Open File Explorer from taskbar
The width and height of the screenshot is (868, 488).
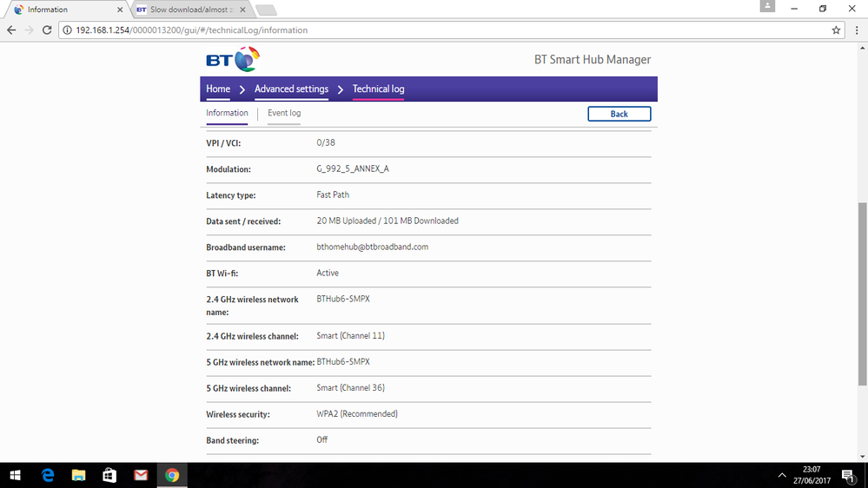pos(78,475)
